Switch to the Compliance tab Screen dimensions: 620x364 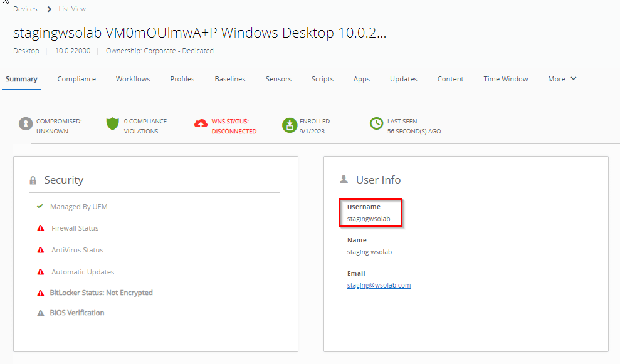pos(76,79)
